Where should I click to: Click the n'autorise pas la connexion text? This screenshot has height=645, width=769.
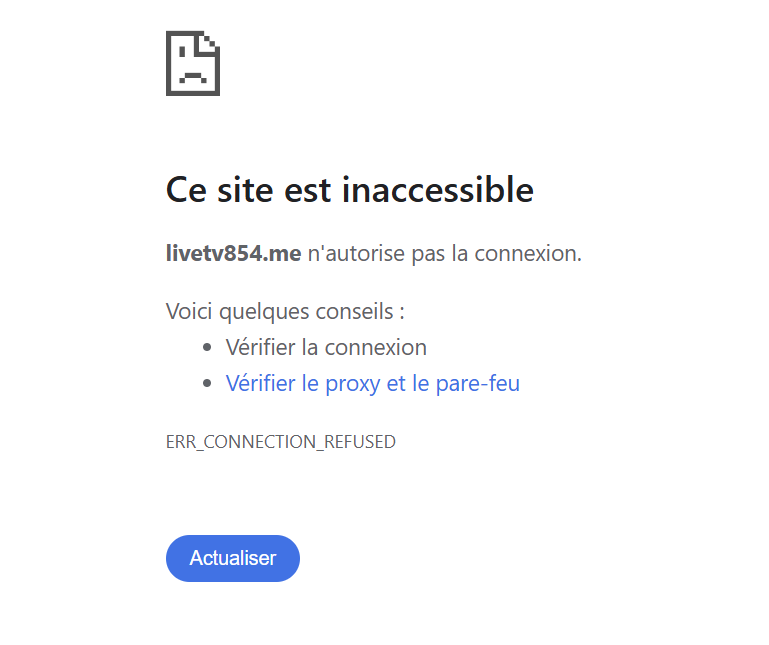[x=444, y=254]
